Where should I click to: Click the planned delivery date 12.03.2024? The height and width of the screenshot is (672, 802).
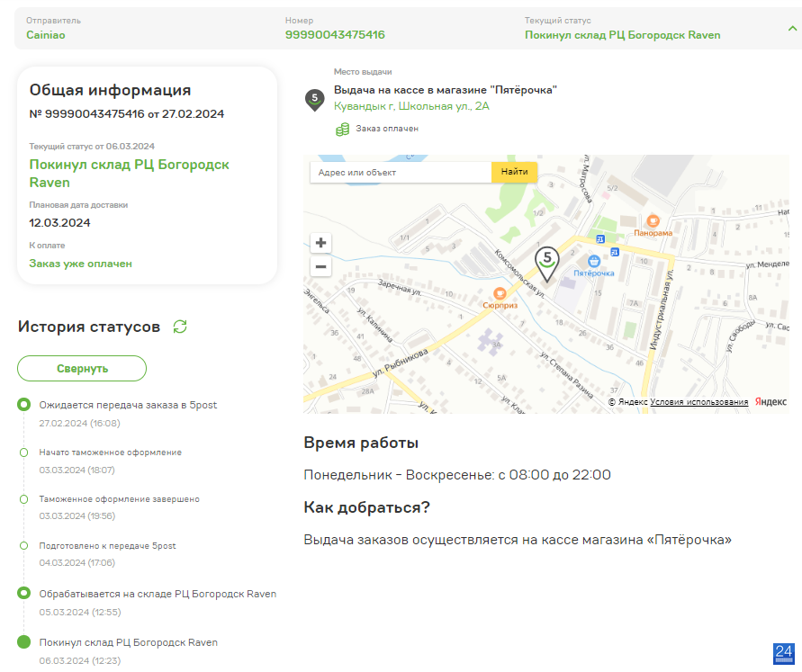click(x=59, y=223)
